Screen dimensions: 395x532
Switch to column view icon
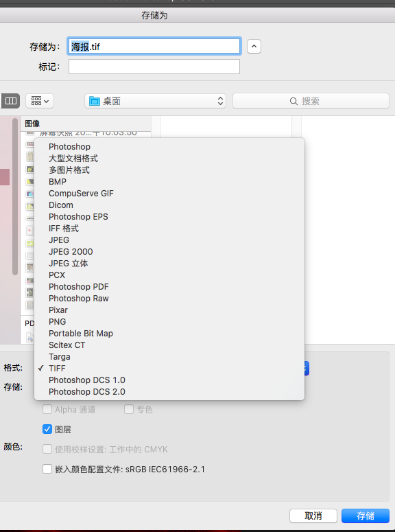tap(10, 101)
